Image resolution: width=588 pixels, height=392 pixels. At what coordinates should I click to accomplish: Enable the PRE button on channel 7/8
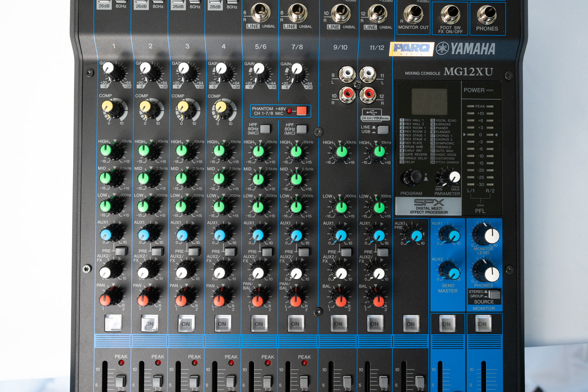point(303,252)
